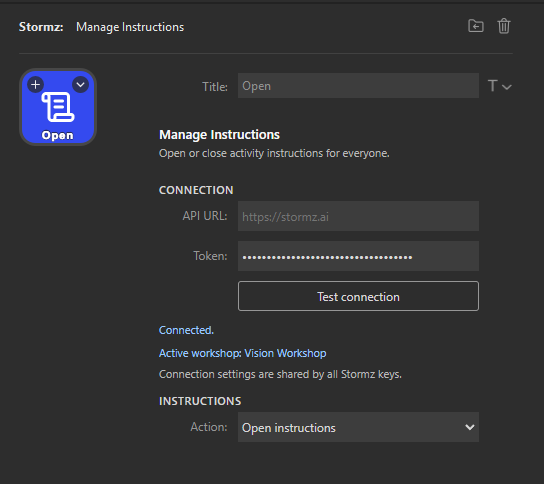This screenshot has height=484, width=544.
Task: Click the shared connection settings note
Action: pos(280,375)
